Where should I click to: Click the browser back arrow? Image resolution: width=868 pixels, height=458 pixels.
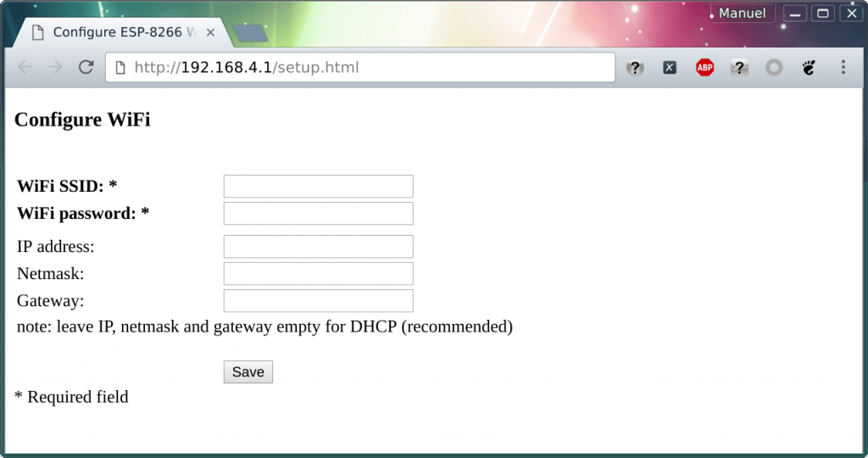tap(24, 68)
